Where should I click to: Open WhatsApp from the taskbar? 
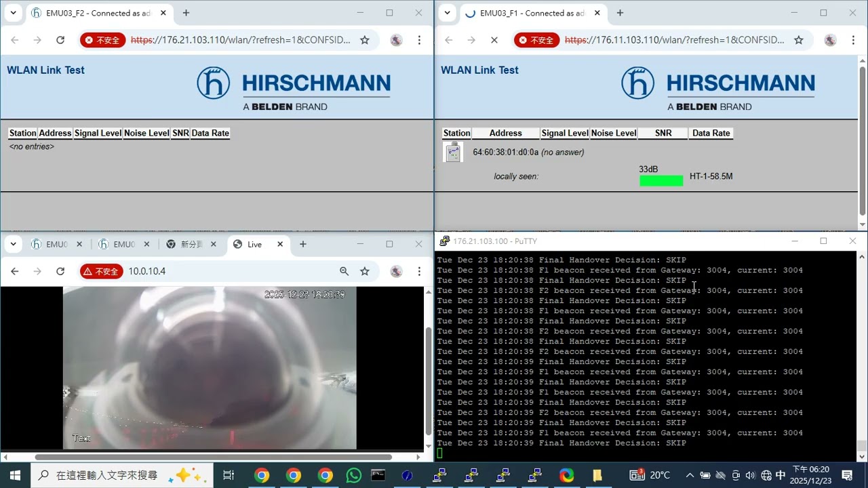point(353,475)
